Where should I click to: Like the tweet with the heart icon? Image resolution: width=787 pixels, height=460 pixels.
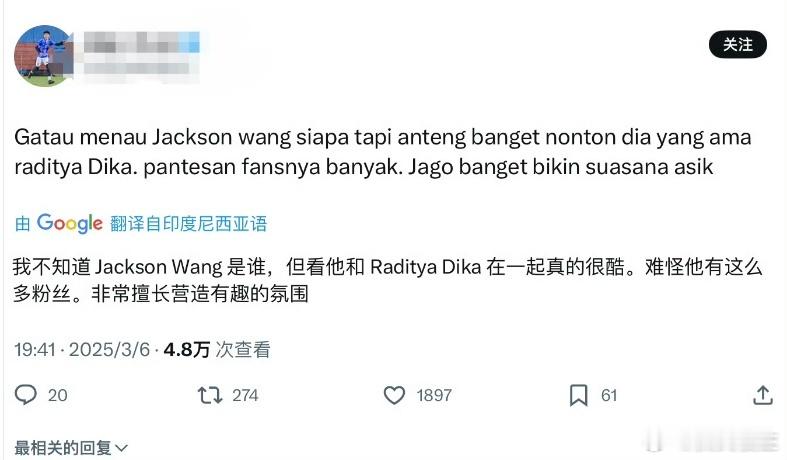395,395
